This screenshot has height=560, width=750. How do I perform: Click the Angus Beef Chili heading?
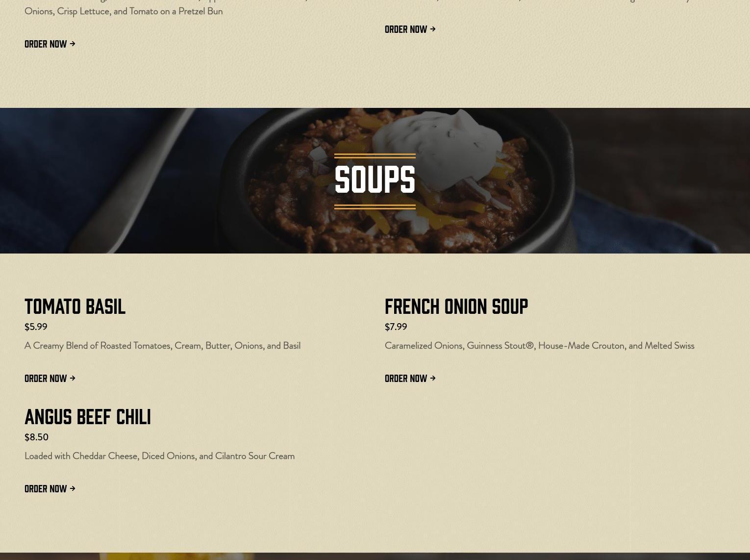88,417
